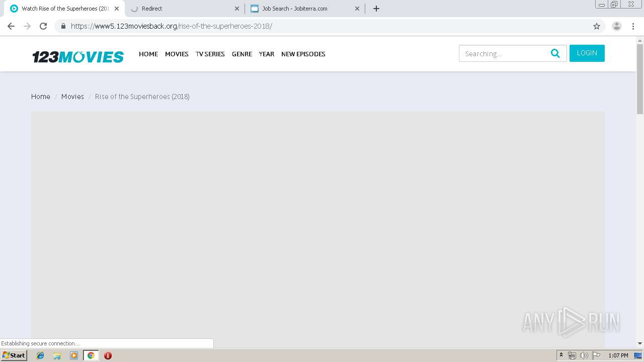Minimize the Chrome window
This screenshot has width=644, height=362.
point(602,4)
